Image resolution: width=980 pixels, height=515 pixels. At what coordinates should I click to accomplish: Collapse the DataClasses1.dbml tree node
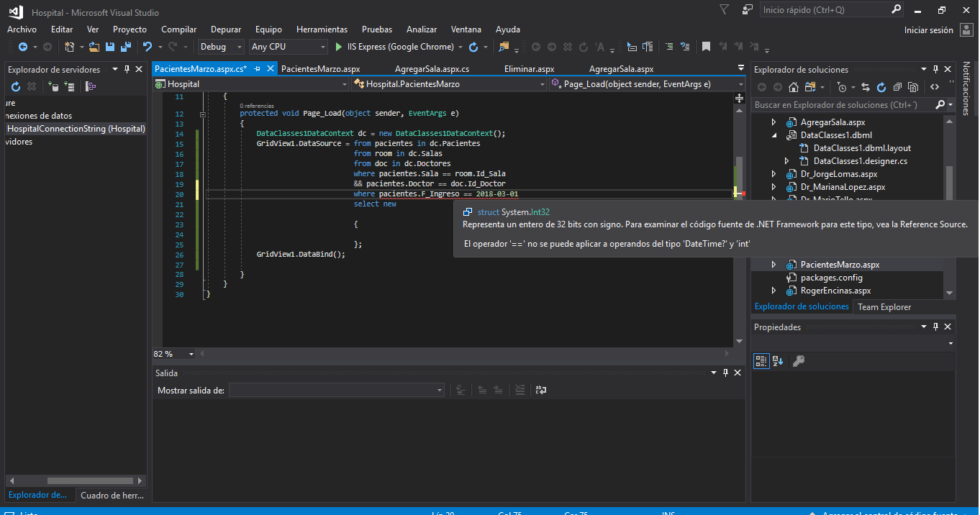point(774,135)
